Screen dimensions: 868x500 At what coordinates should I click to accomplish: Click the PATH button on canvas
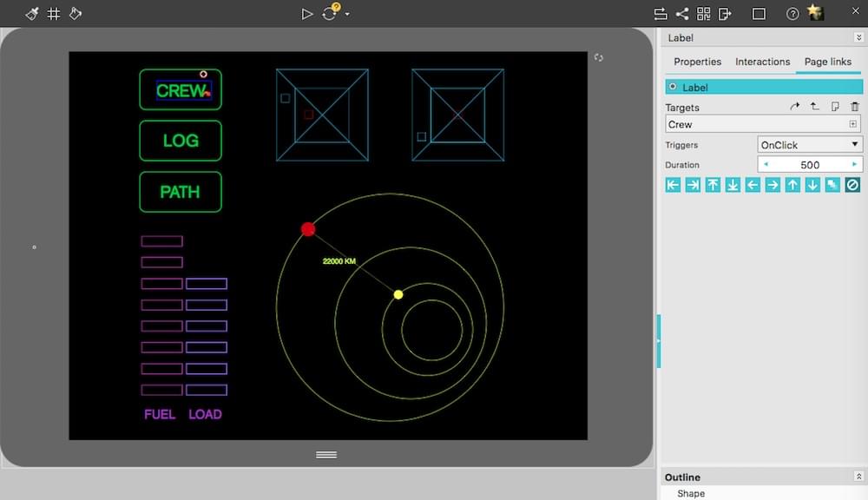coord(181,192)
